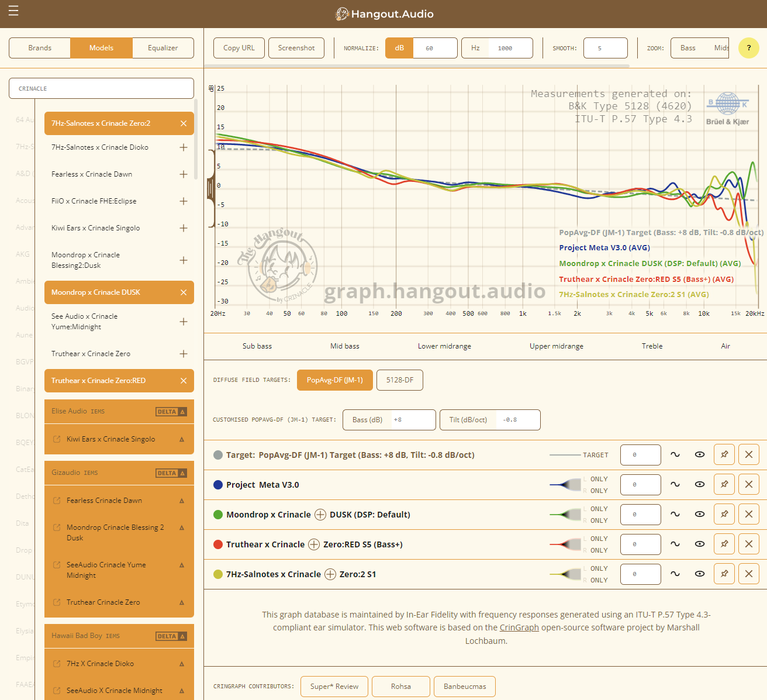Add See Audio x Crinacle Yume:Midnight plus icon
The width and height of the screenshot is (767, 700).
tap(184, 322)
